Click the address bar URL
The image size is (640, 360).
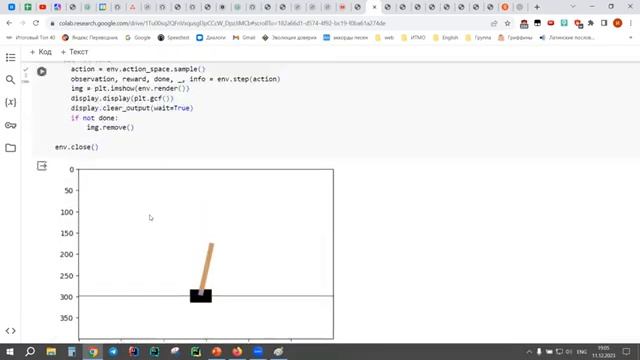pos(222,23)
